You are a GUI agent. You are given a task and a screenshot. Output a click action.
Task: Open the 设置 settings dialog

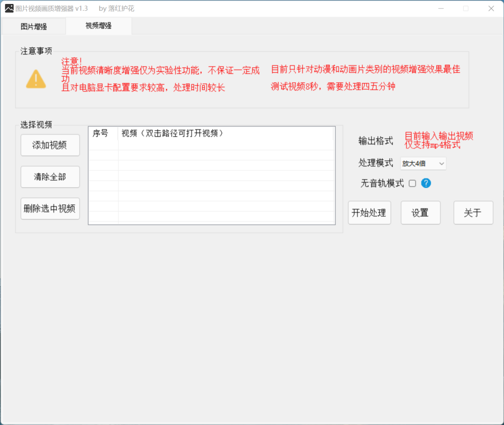[420, 212]
